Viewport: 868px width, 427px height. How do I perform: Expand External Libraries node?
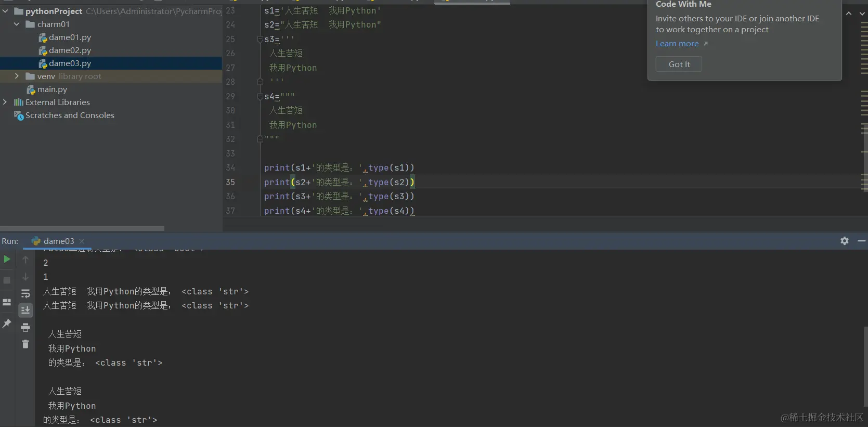5,102
